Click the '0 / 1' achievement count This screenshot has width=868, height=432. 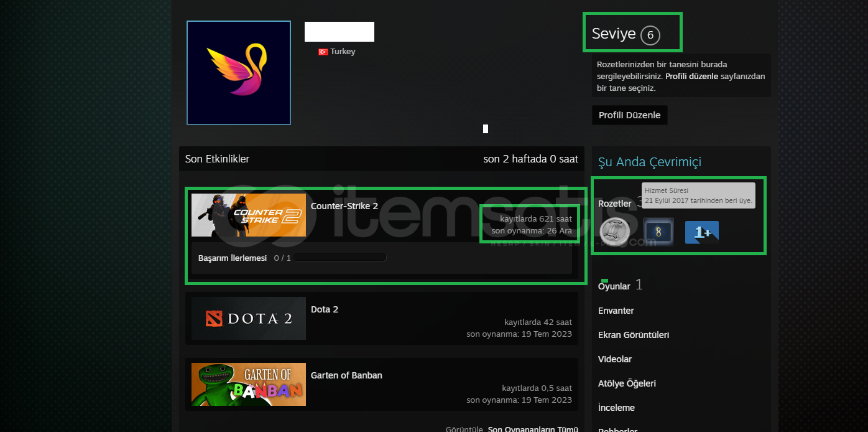[x=282, y=258]
